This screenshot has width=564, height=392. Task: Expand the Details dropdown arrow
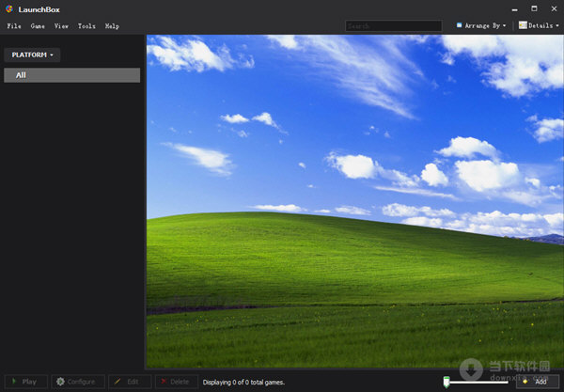click(x=558, y=25)
